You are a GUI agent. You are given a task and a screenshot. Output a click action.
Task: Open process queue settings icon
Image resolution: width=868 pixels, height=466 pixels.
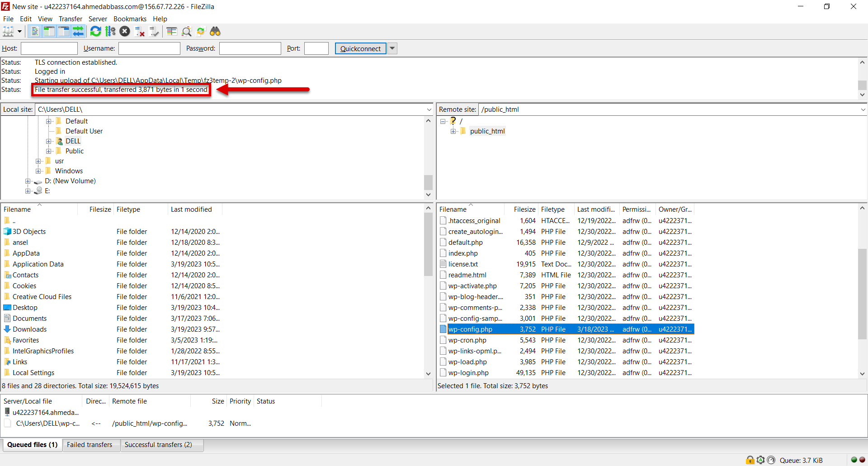(x=110, y=31)
